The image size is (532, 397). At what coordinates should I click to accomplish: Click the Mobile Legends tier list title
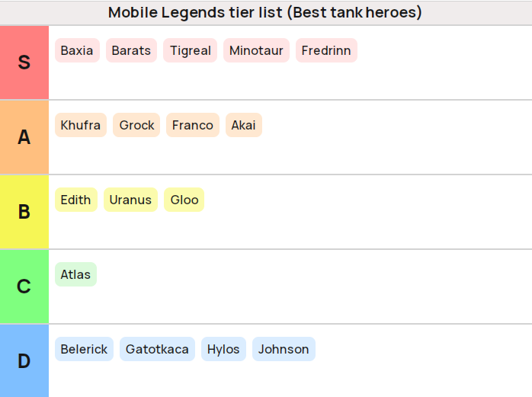[x=265, y=12]
